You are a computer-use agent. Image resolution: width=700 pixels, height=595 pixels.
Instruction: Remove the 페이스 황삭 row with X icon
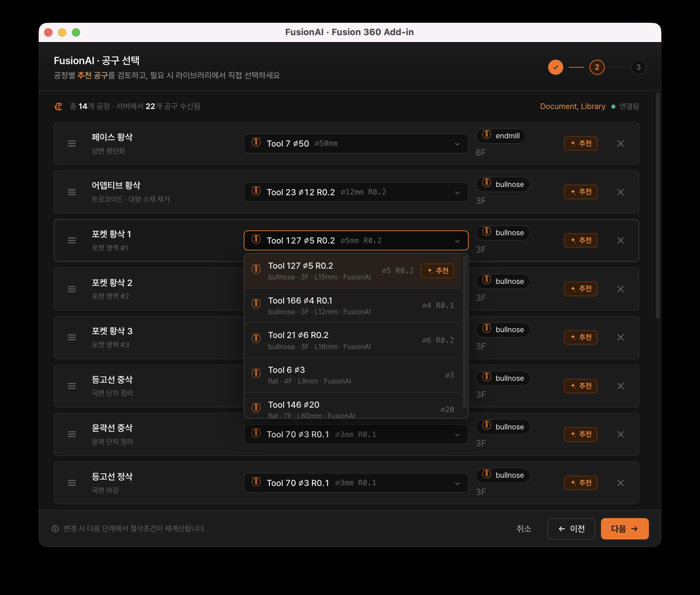tap(620, 143)
